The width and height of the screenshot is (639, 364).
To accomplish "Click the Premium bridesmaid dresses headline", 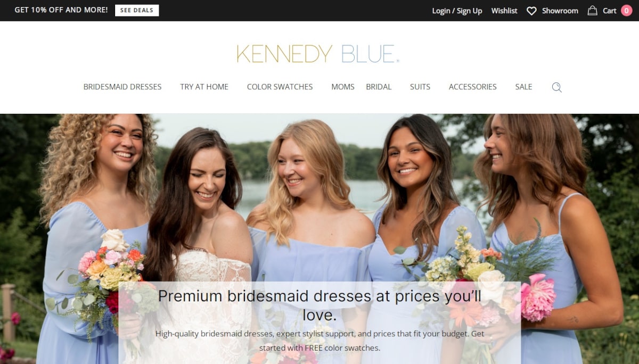I will [319, 305].
